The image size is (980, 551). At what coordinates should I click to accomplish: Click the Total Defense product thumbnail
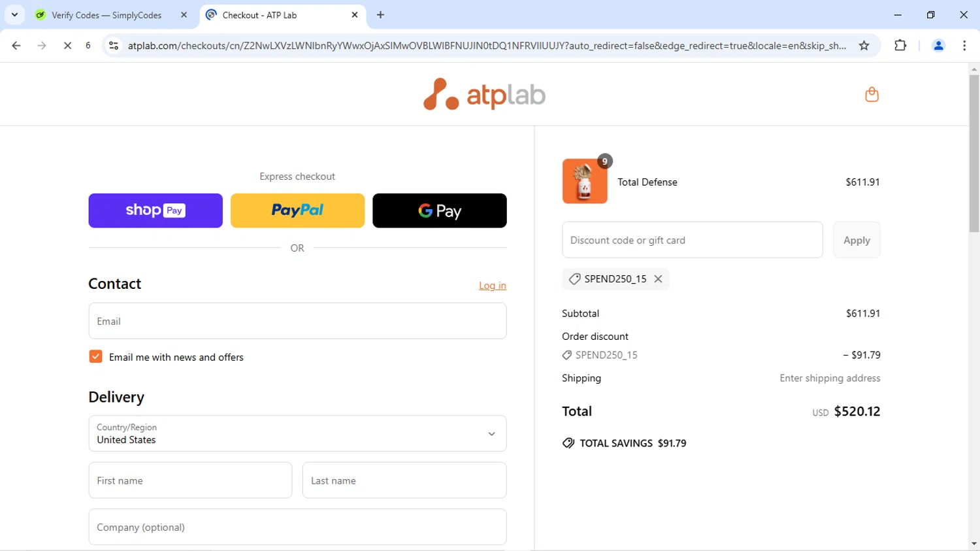[x=585, y=181]
